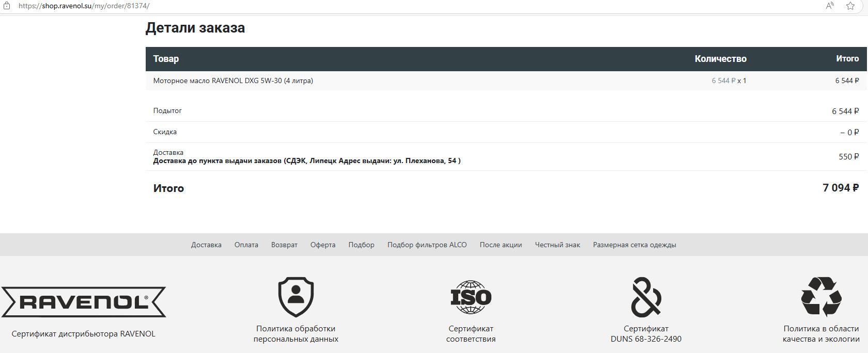Click the Детали заказа heading
Image resolution: width=868 pixels, height=353 pixels.
coord(195,28)
